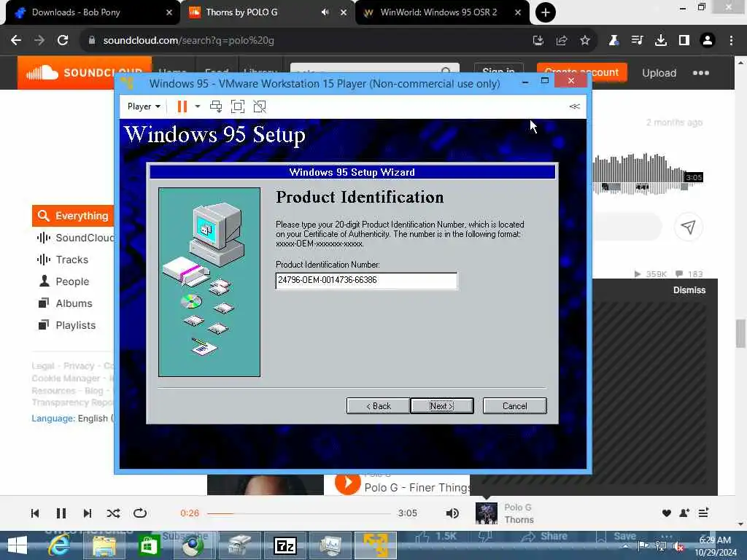Viewport: 747px width, 560px height.
Task: Select the Everything search filter
Action: coord(73,216)
